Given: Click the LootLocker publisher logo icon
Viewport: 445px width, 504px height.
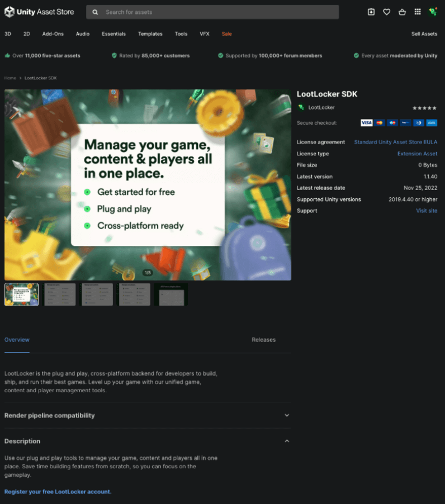Looking at the screenshot, I should 301,107.
